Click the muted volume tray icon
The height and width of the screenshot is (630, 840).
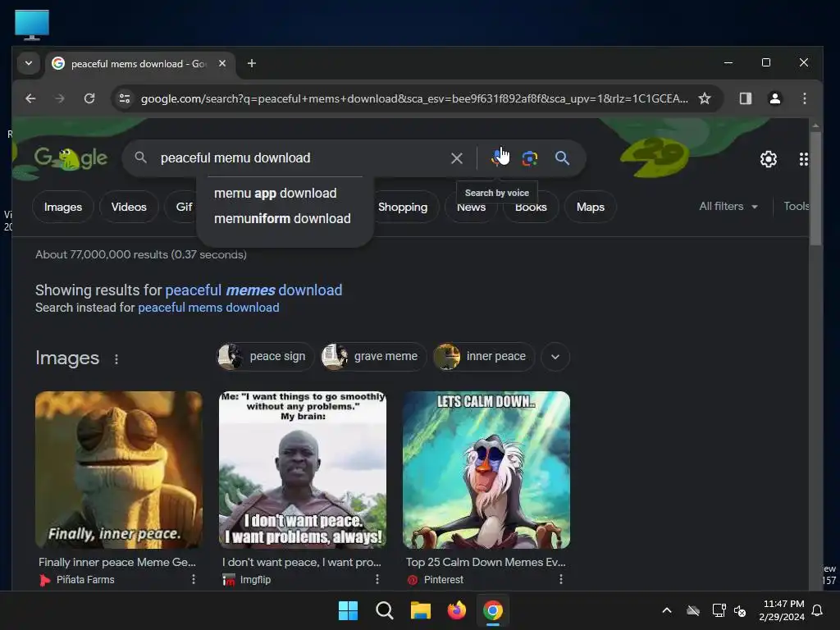[x=740, y=610]
